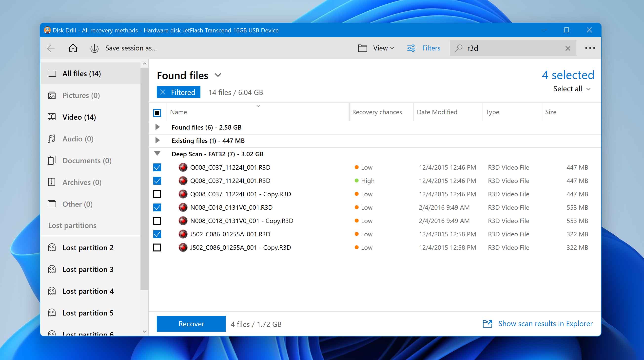Image resolution: width=644 pixels, height=360 pixels.
Task: Toggle checkbox for Q008_C037_11224I_001 Low recovery
Action: (x=157, y=167)
